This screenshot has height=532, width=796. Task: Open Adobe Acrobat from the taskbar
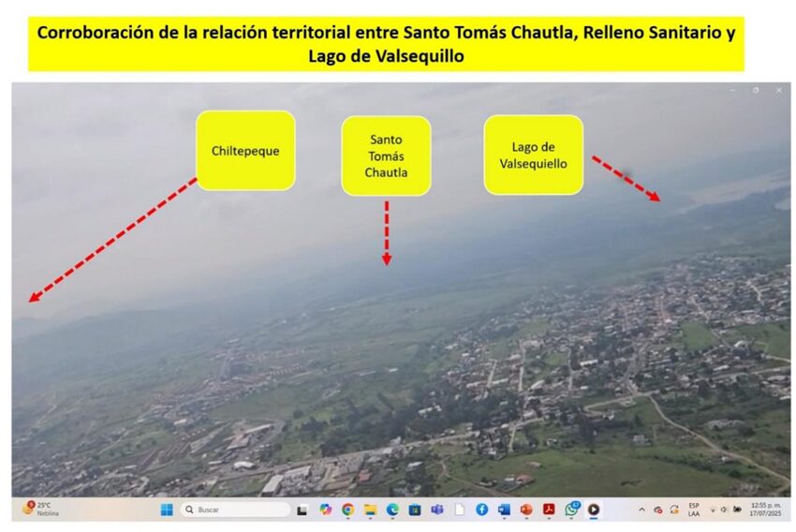549,510
